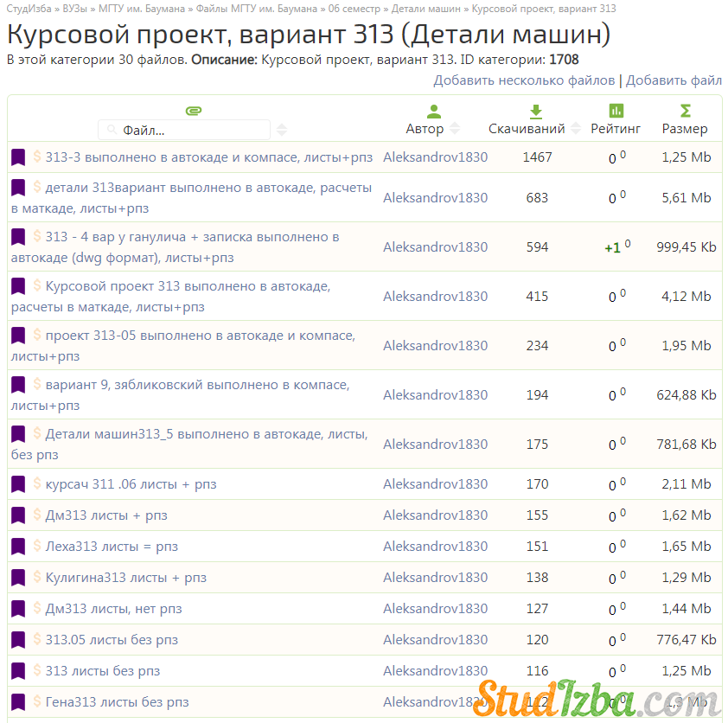Open file 313-3 выполнено в автокаде и компасе
The height and width of the screenshot is (723, 728).
click(209, 157)
